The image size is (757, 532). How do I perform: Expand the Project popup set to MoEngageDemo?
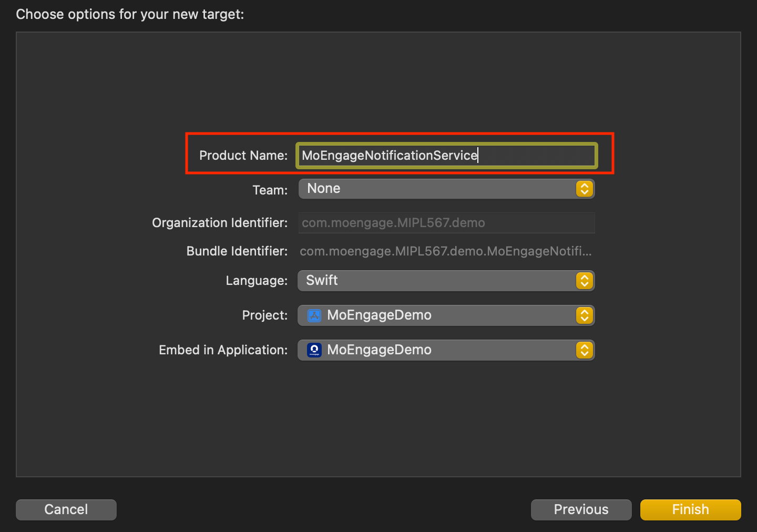[447, 315]
